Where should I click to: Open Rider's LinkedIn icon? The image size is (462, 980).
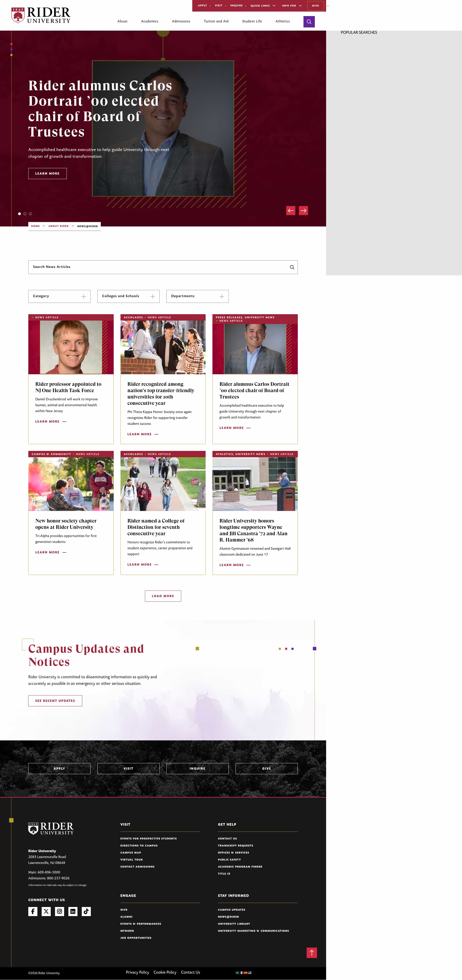[72, 911]
